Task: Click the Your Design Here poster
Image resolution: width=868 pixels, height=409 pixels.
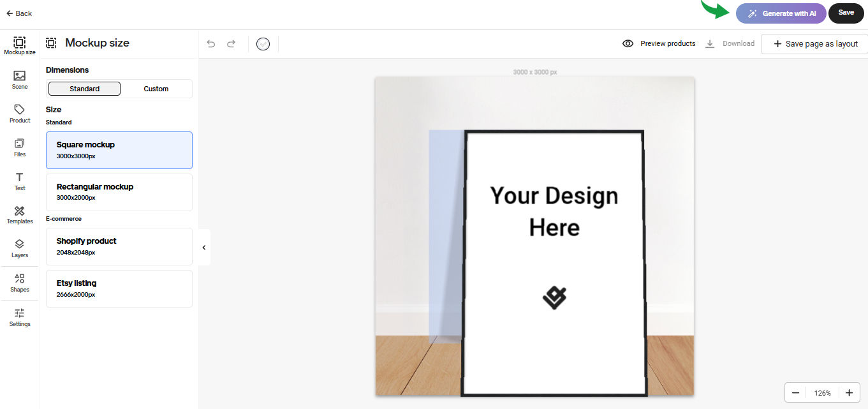Action: pyautogui.click(x=554, y=263)
